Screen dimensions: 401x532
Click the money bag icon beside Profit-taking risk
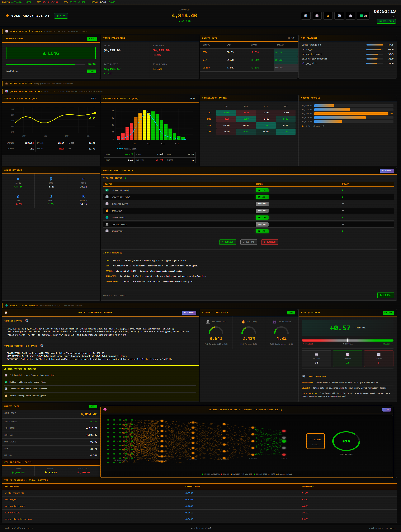coord(6,396)
